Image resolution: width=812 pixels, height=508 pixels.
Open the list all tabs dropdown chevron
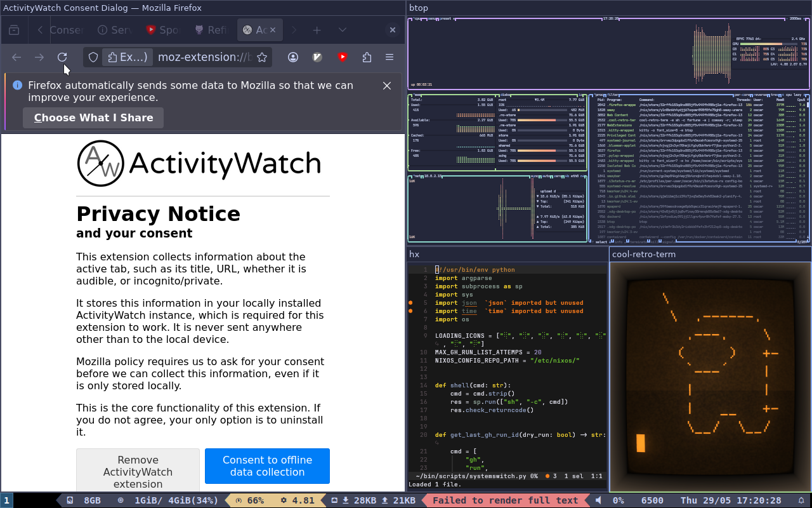(343, 30)
